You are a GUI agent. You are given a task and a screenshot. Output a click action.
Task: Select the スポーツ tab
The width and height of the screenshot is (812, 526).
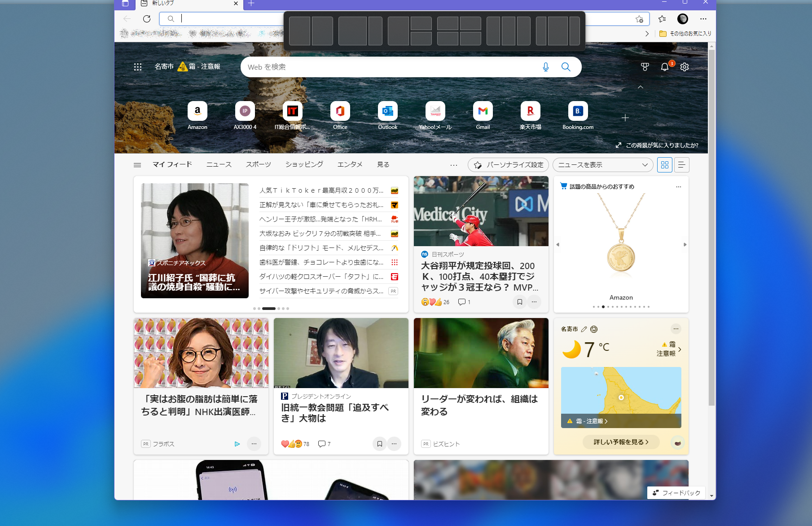(259, 165)
